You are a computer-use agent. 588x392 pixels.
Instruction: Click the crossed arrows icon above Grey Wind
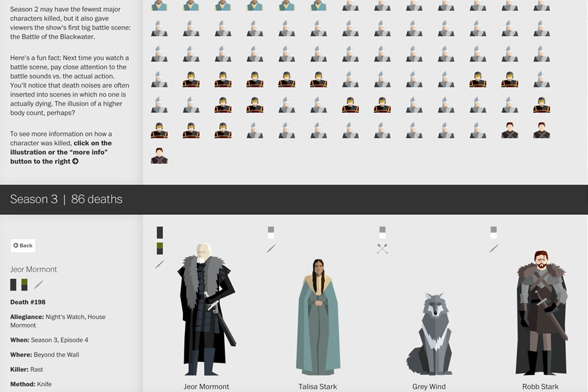click(382, 248)
